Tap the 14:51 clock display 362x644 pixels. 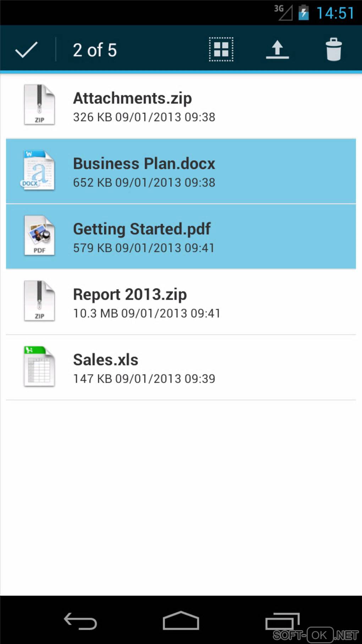pos(335,13)
